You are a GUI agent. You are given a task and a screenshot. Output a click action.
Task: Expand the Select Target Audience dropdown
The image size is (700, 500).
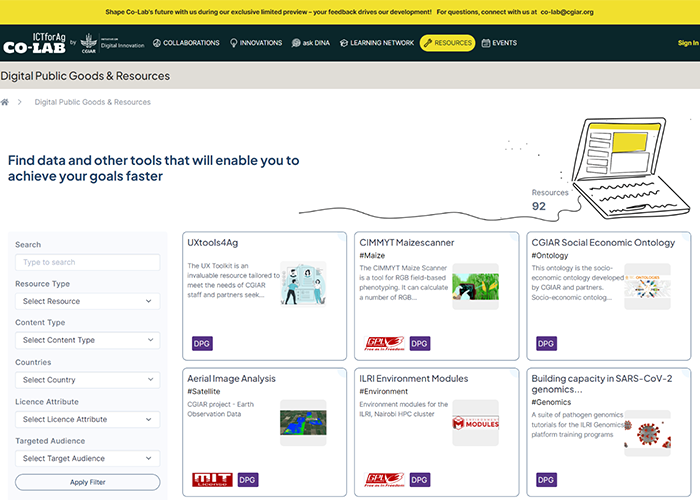coord(88,458)
